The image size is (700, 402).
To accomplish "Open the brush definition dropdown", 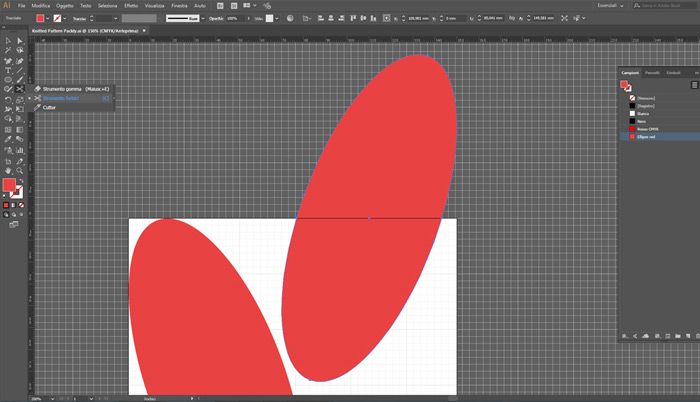I will 203,18.
